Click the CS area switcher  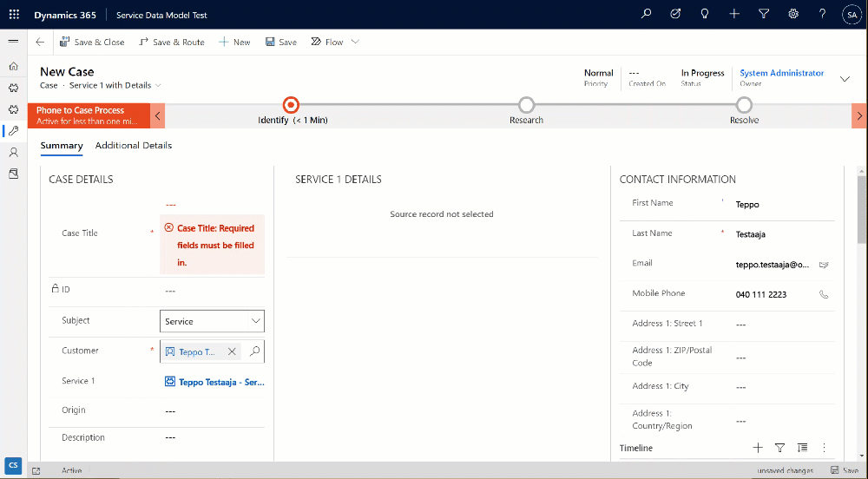coord(13,465)
